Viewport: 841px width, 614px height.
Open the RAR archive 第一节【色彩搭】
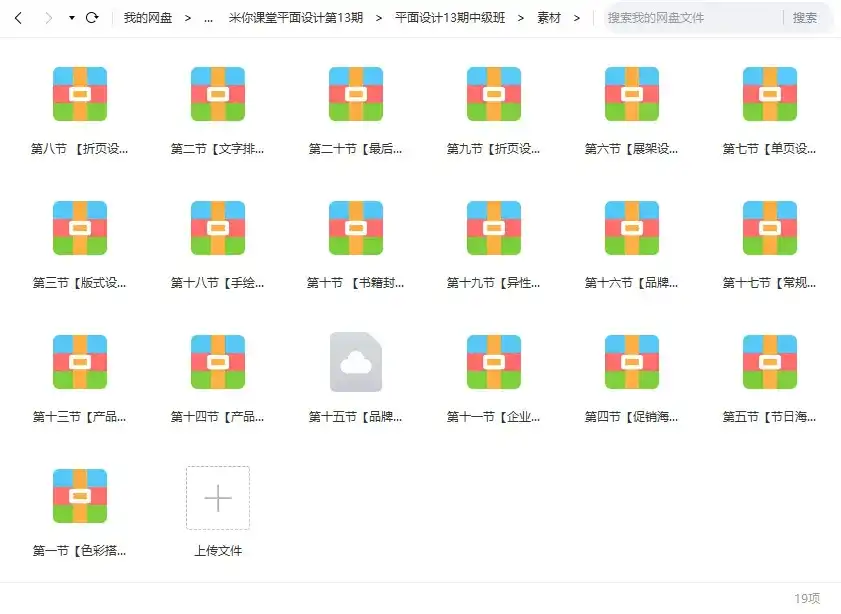point(79,494)
